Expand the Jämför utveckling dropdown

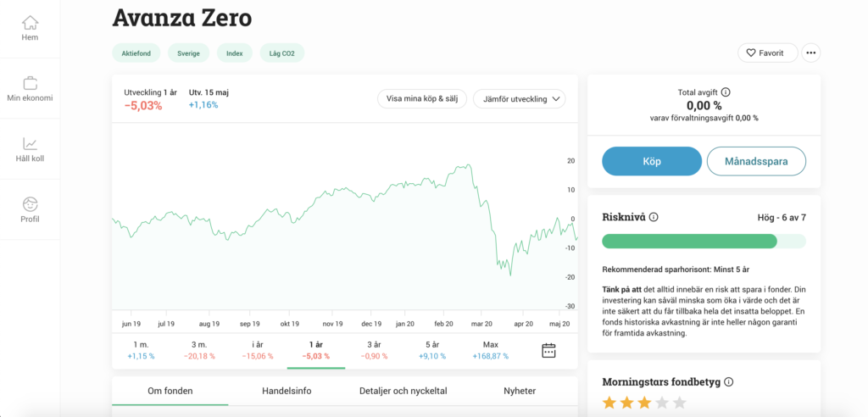coord(520,99)
